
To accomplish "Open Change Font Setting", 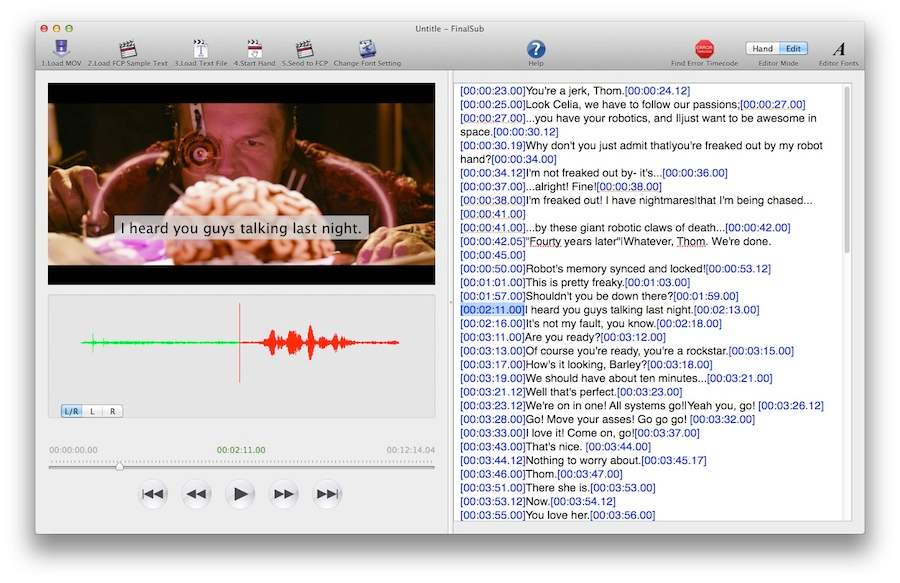I will point(367,48).
